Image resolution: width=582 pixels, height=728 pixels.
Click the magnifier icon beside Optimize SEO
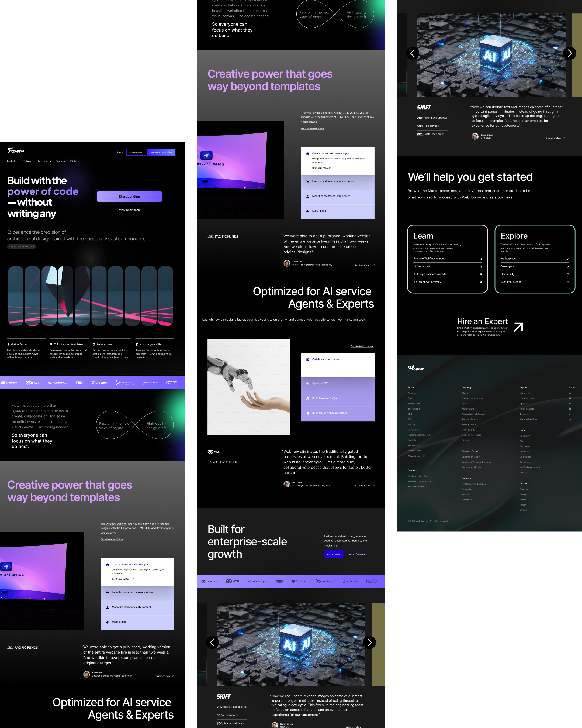point(307,384)
